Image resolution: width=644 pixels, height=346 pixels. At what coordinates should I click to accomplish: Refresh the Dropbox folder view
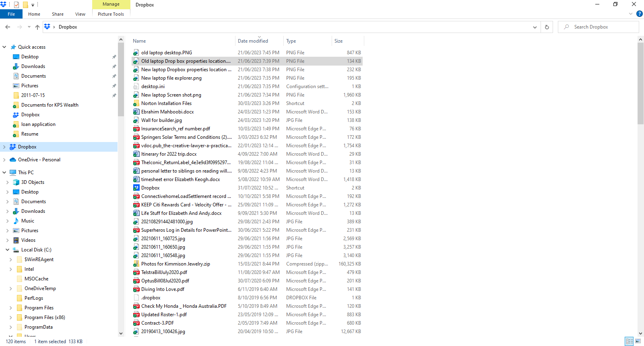547,27
